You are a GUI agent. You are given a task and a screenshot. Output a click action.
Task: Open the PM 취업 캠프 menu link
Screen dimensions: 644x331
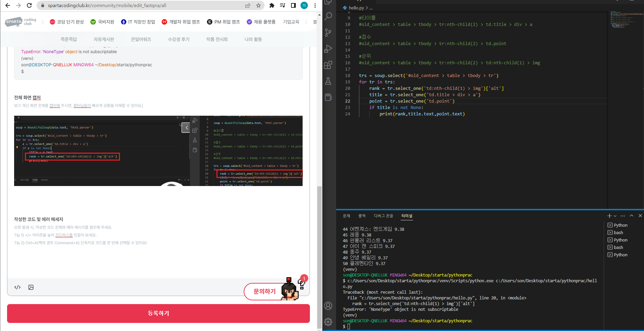coord(223,22)
